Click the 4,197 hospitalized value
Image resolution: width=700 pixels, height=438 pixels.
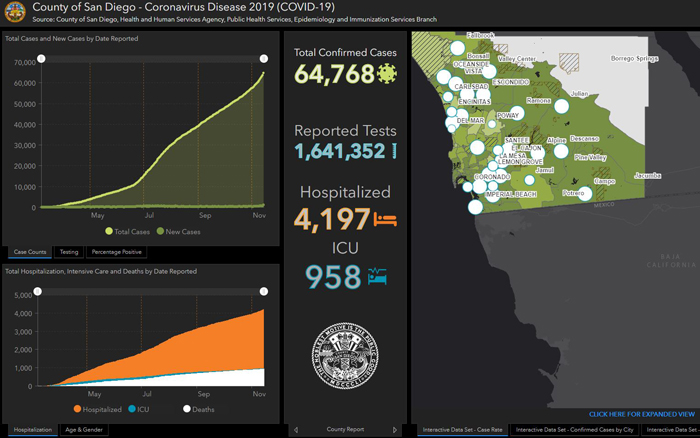[x=332, y=219]
